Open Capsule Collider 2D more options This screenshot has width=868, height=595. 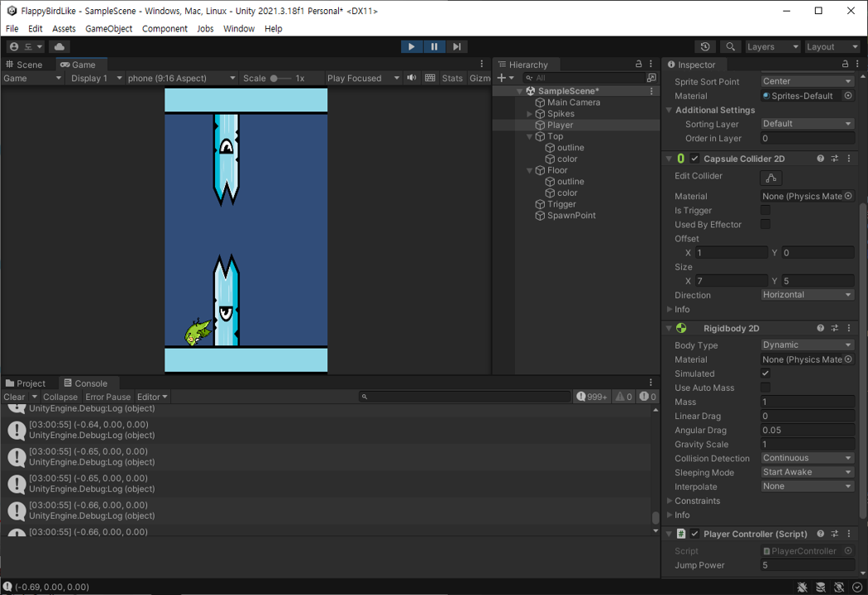point(849,159)
